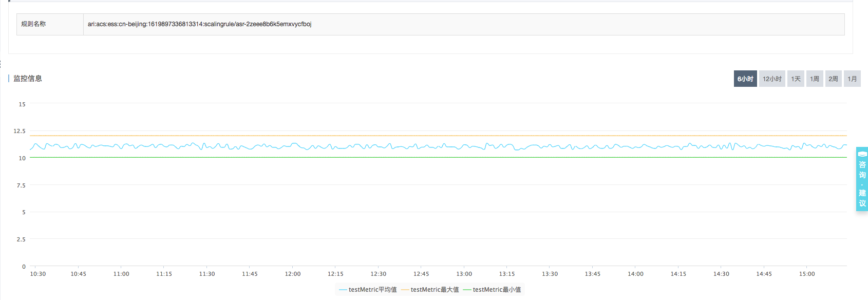
Task: Click the 11:30 x-axis label
Action: (x=207, y=274)
